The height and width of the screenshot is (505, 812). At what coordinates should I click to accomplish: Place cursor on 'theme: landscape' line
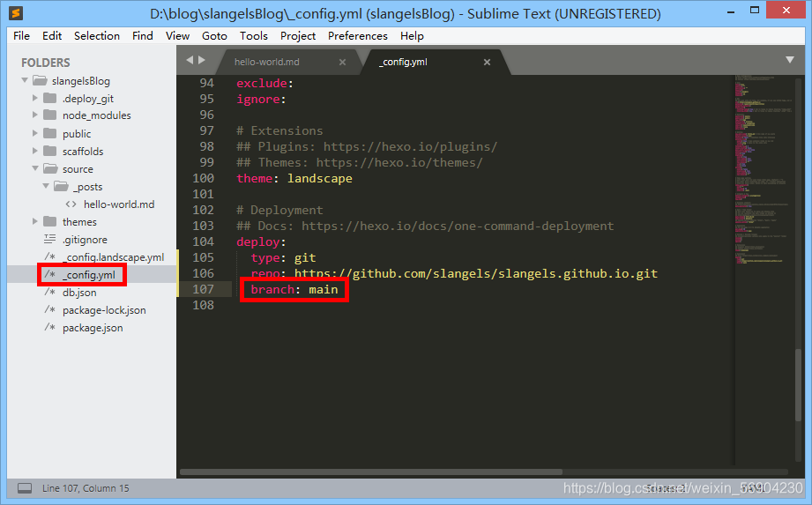[294, 178]
